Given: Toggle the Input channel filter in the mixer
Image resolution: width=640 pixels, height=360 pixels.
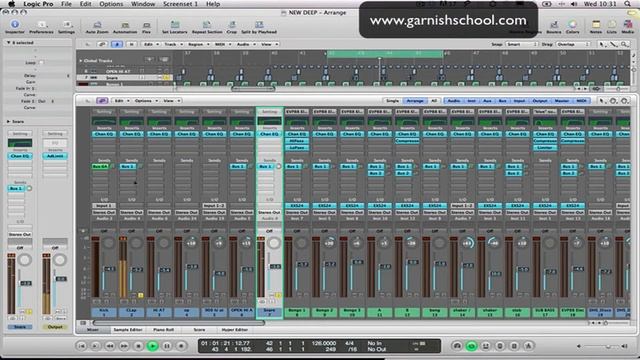Looking at the screenshot, I should click(519, 101).
